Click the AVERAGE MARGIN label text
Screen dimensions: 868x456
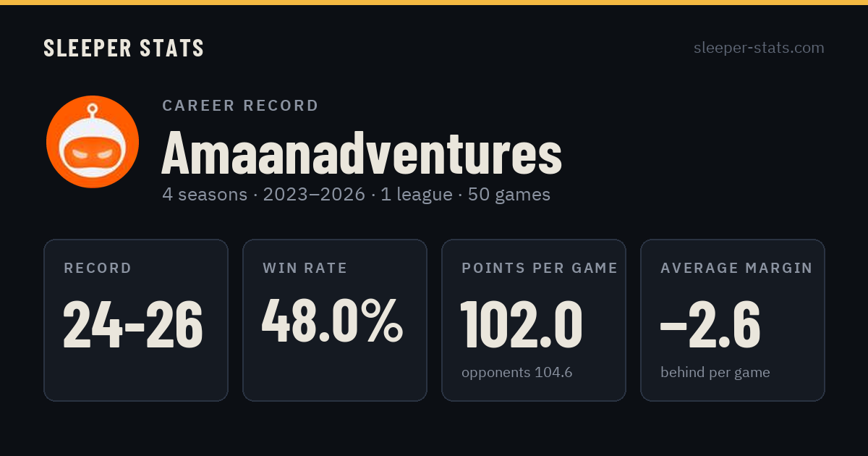[736, 269]
